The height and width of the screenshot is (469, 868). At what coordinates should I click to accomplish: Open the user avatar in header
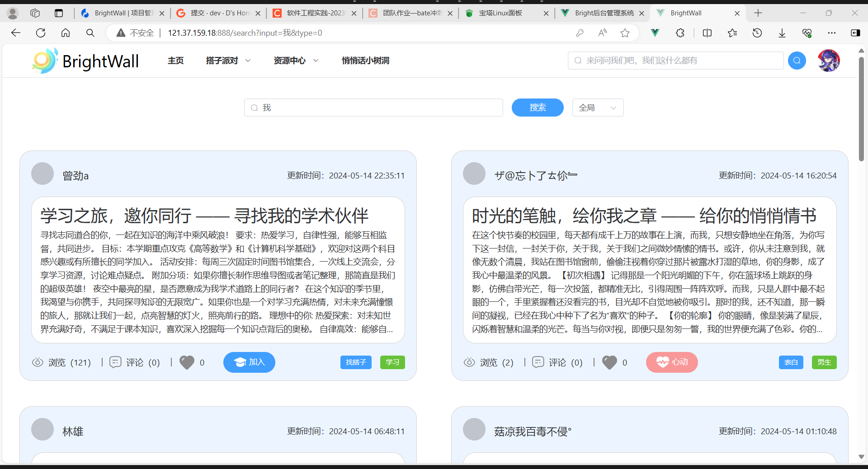(x=829, y=61)
